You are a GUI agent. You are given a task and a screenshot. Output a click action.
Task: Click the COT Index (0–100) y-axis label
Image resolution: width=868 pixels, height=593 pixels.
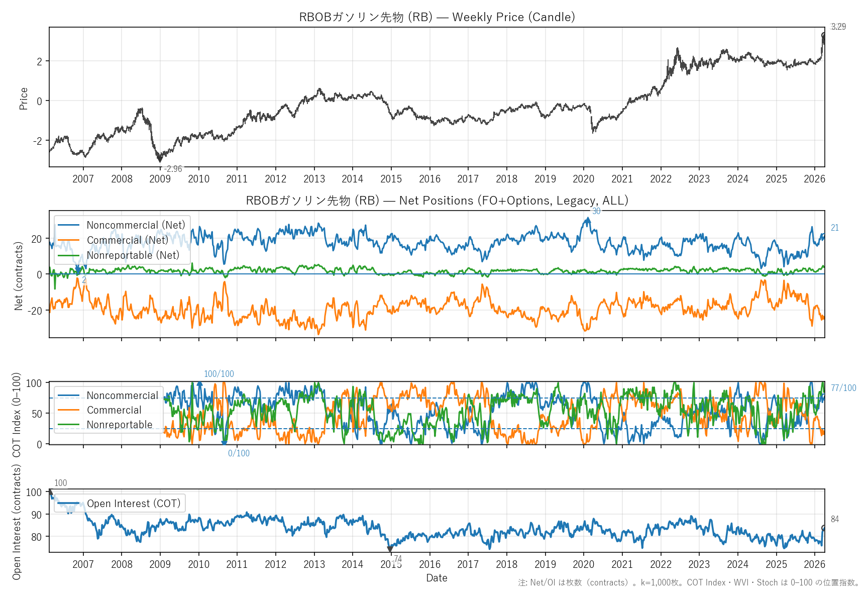[x=17, y=415]
